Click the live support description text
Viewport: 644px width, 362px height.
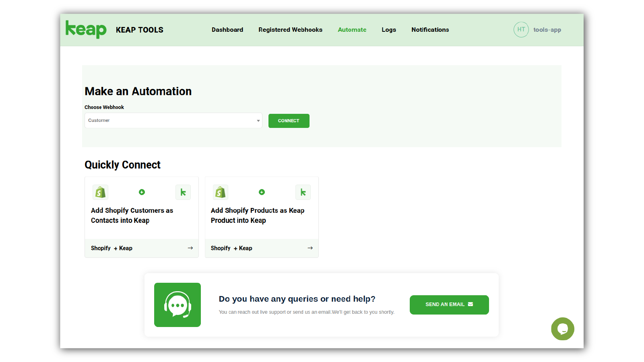(307, 312)
